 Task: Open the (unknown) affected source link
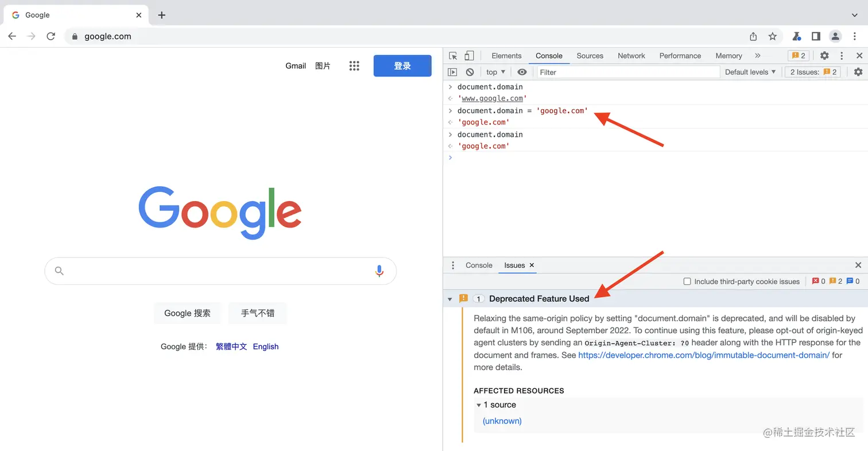point(502,421)
